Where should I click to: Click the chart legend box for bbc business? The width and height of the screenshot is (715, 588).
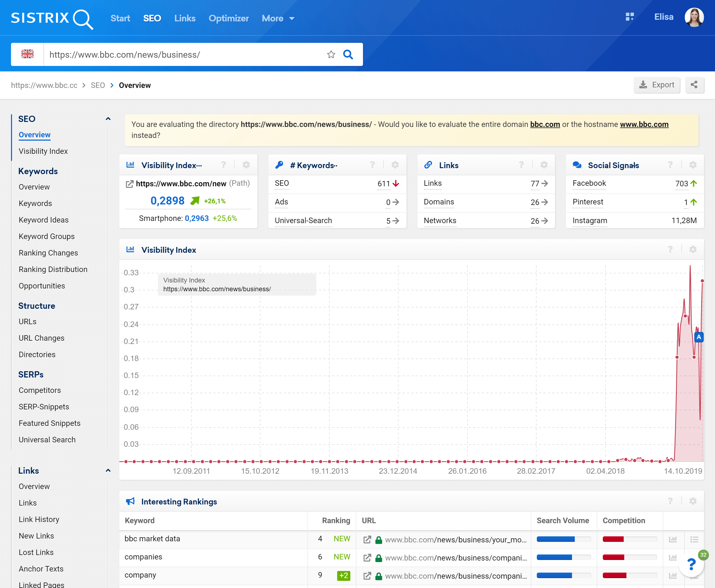pos(237,284)
